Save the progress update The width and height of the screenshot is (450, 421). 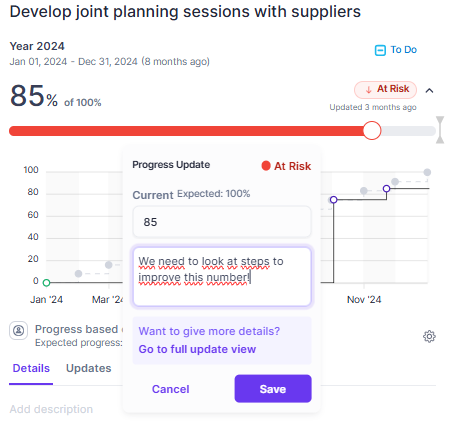(273, 389)
